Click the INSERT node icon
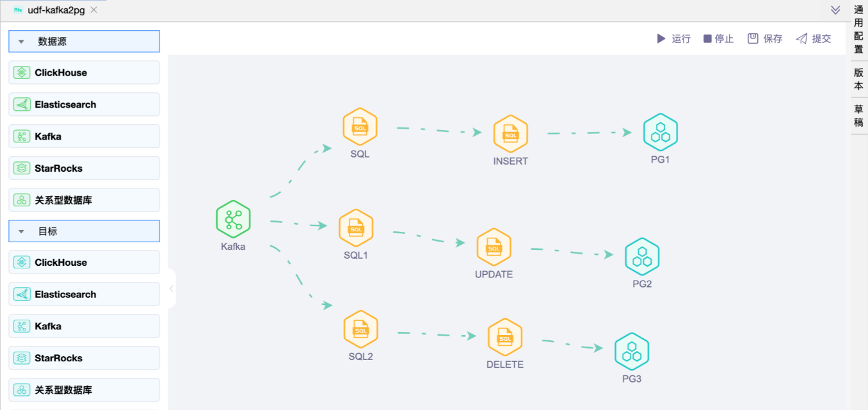 pyautogui.click(x=510, y=134)
